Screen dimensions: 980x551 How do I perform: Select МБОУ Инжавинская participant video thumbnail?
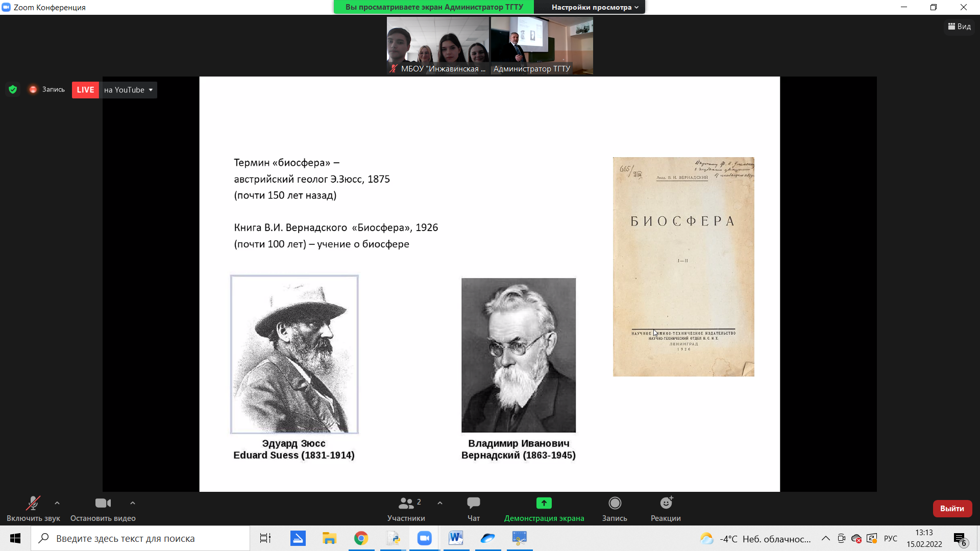click(438, 46)
